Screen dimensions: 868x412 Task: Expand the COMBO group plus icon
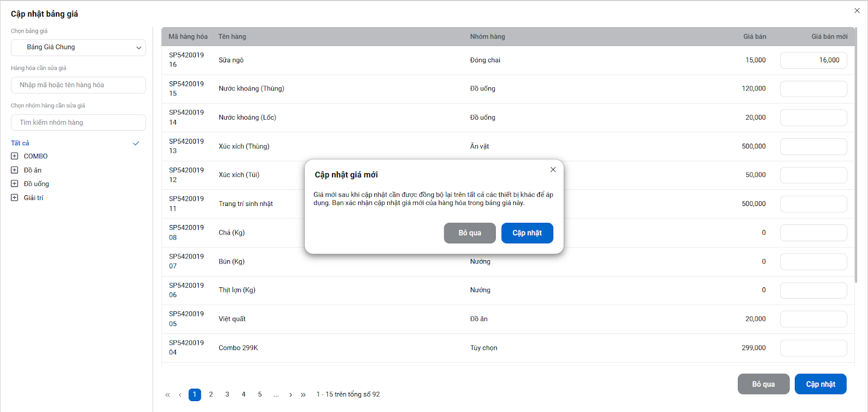tap(15, 156)
